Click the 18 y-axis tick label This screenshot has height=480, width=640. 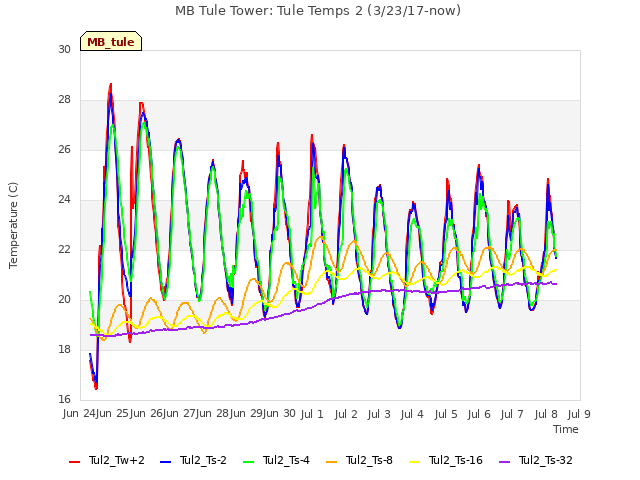pos(64,349)
